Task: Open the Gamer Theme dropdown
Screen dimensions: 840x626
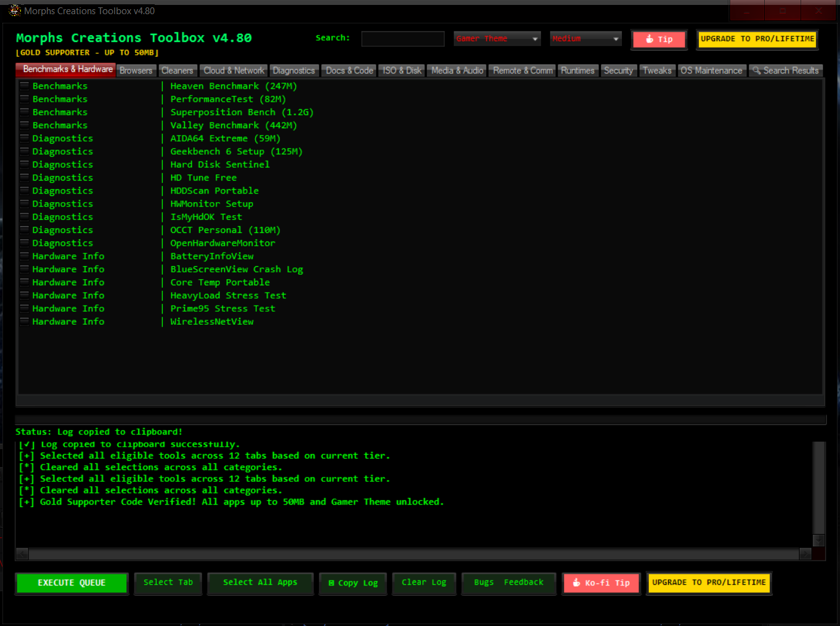Action: coord(497,39)
